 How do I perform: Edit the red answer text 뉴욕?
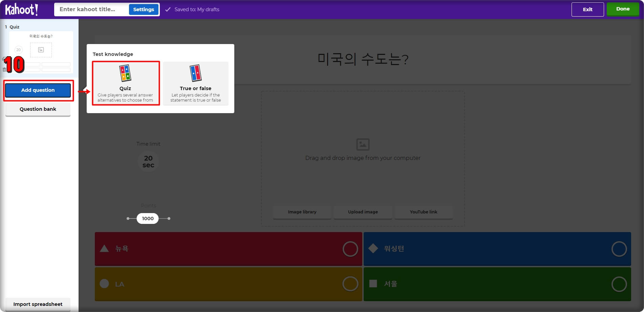122,249
